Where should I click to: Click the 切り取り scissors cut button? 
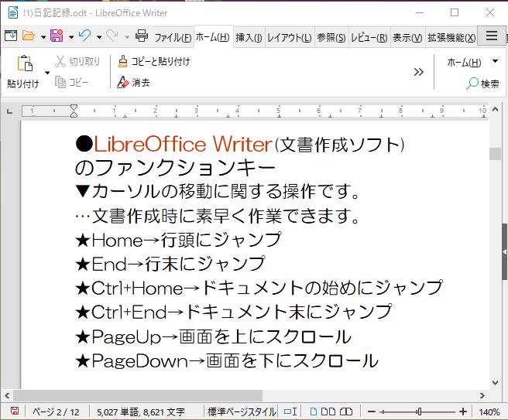77,61
